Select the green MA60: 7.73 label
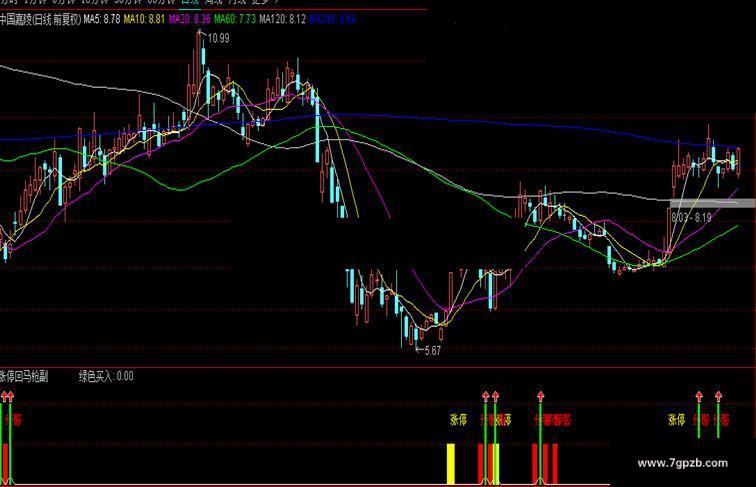The height and width of the screenshot is (487, 756). pos(235,19)
